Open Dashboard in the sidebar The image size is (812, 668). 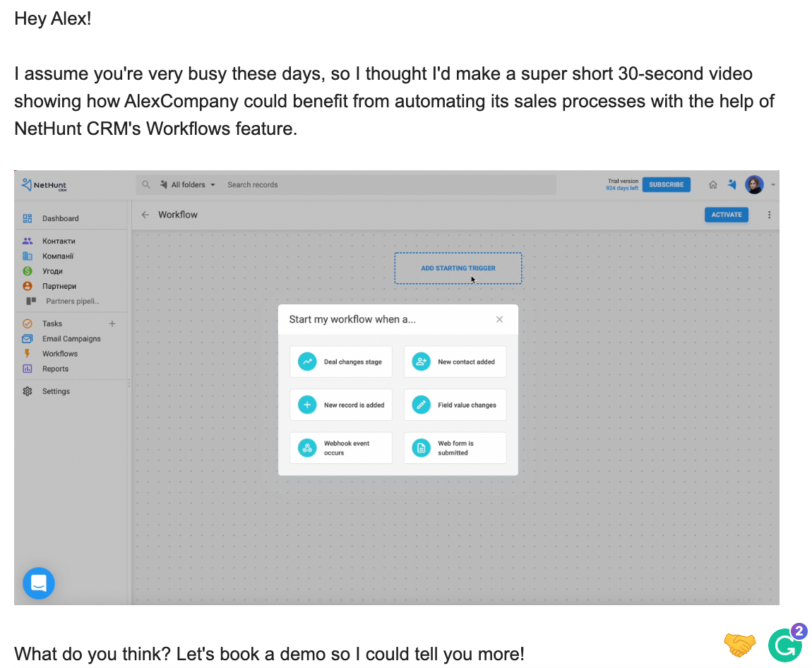pos(61,218)
